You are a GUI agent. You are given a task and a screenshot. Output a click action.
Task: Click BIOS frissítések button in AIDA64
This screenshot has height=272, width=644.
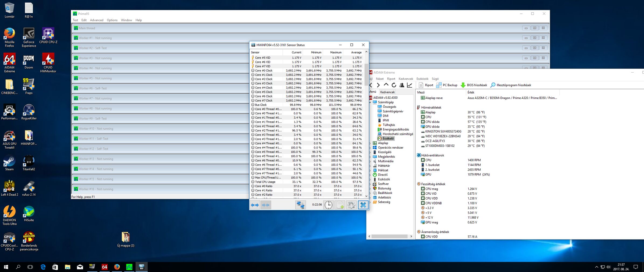(474, 85)
